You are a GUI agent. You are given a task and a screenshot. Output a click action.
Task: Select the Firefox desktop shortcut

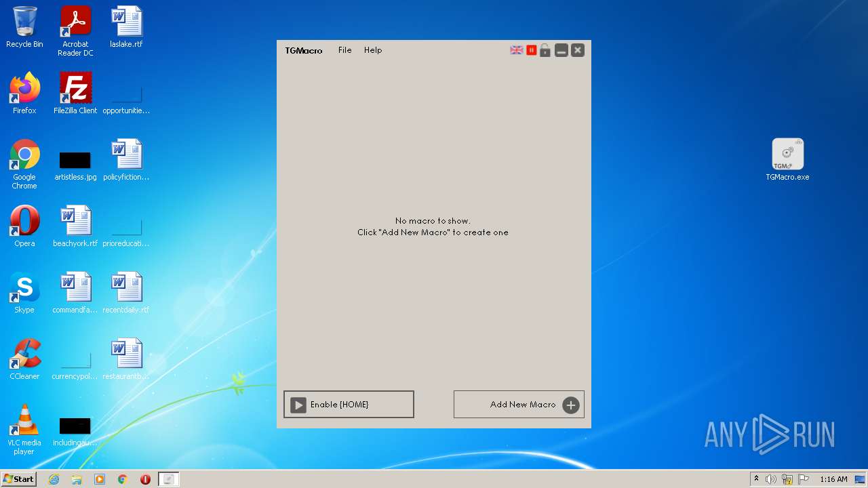pos(24,94)
